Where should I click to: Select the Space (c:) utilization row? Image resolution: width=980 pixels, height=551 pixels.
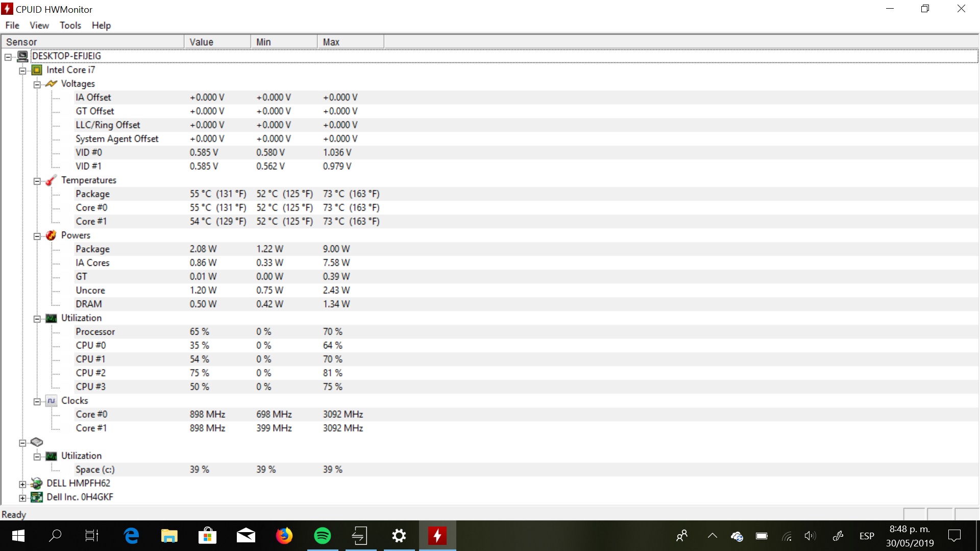tap(526, 469)
